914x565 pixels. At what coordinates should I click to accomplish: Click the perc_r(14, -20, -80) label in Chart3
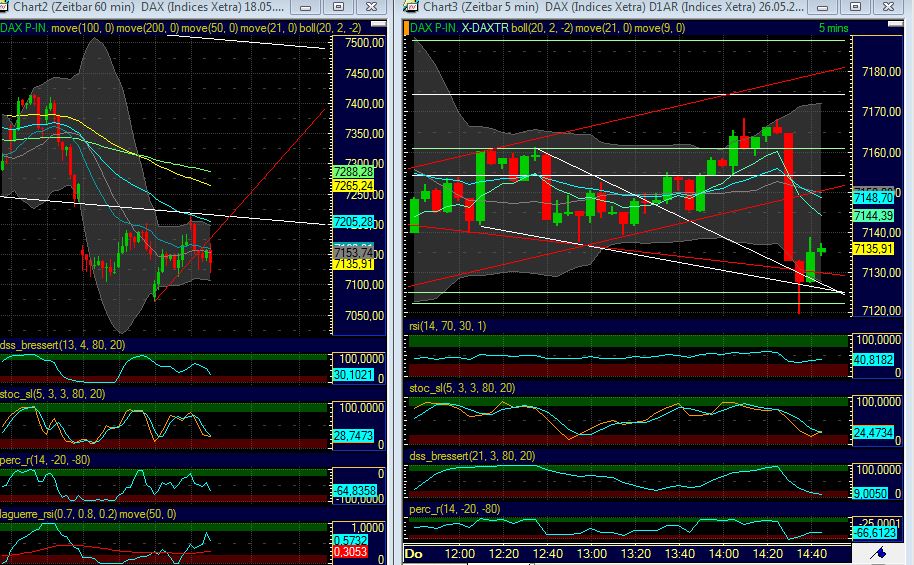point(454,508)
